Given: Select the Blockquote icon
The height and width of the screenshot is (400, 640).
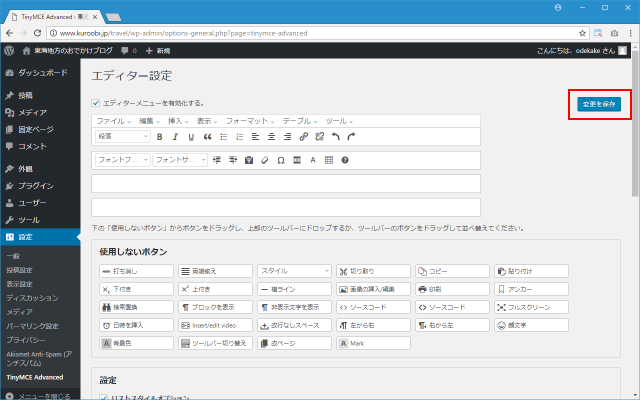Looking at the screenshot, I should tap(207, 136).
